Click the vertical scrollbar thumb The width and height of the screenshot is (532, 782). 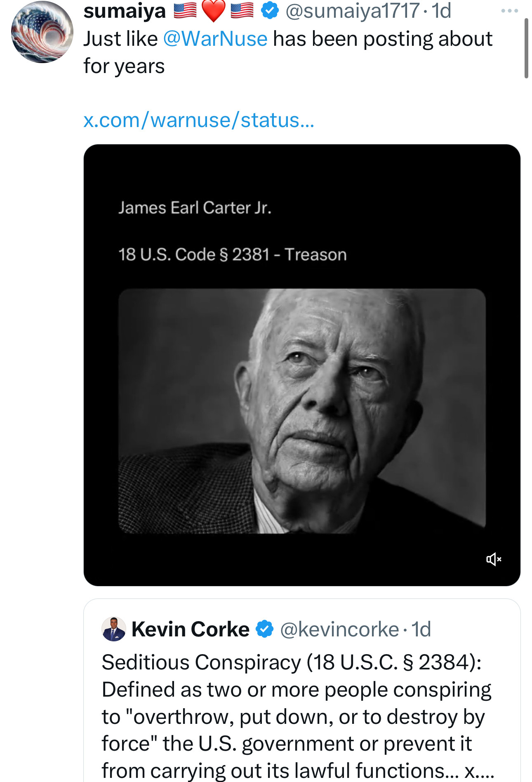pyautogui.click(x=526, y=48)
